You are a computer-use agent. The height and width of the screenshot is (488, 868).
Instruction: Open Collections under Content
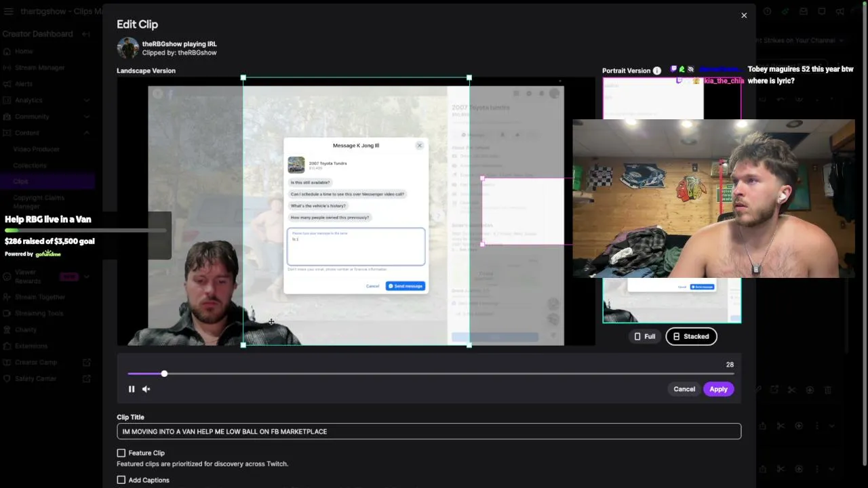[x=30, y=165]
